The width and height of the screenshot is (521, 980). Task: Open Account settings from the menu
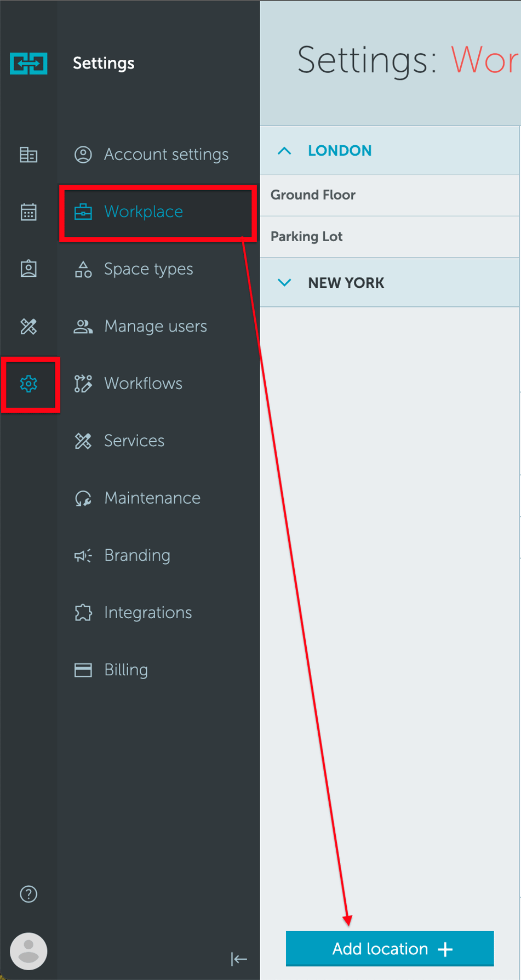pyautogui.click(x=166, y=155)
